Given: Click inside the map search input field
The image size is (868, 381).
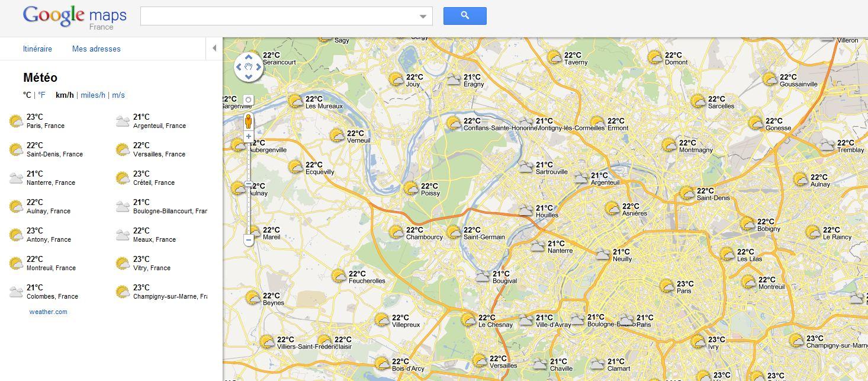Looking at the screenshot, I should point(278,16).
